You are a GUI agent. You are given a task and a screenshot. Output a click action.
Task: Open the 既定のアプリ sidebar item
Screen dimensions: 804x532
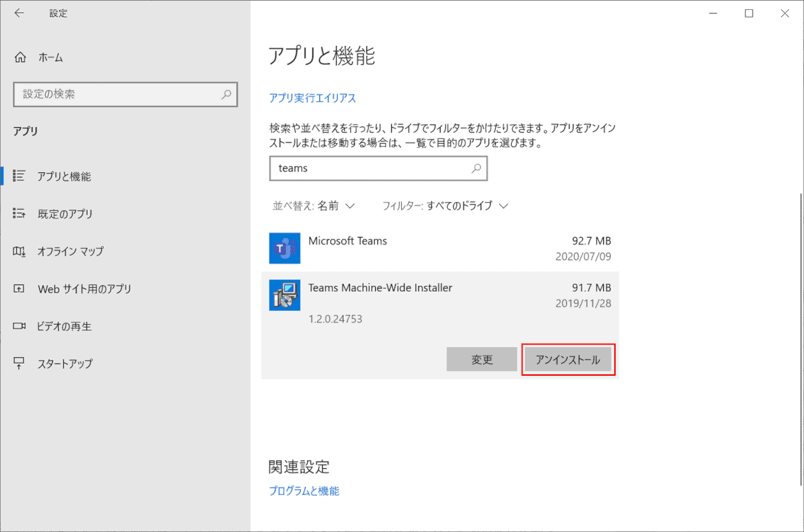coord(125,213)
